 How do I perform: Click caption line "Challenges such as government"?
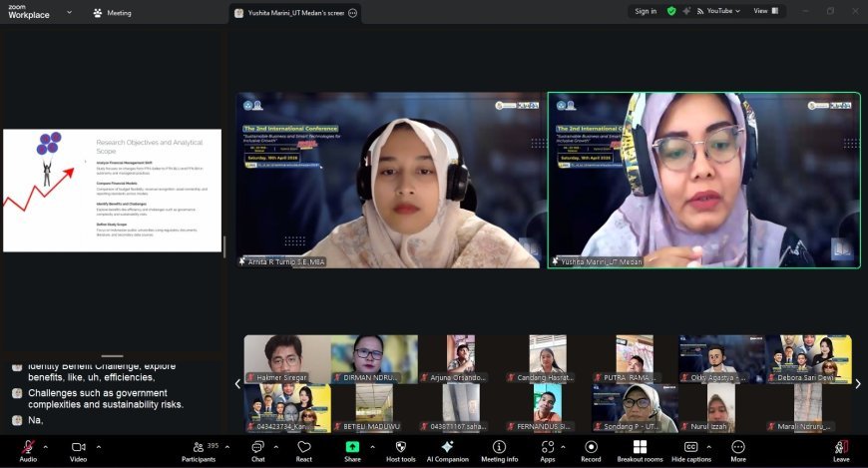click(x=98, y=393)
